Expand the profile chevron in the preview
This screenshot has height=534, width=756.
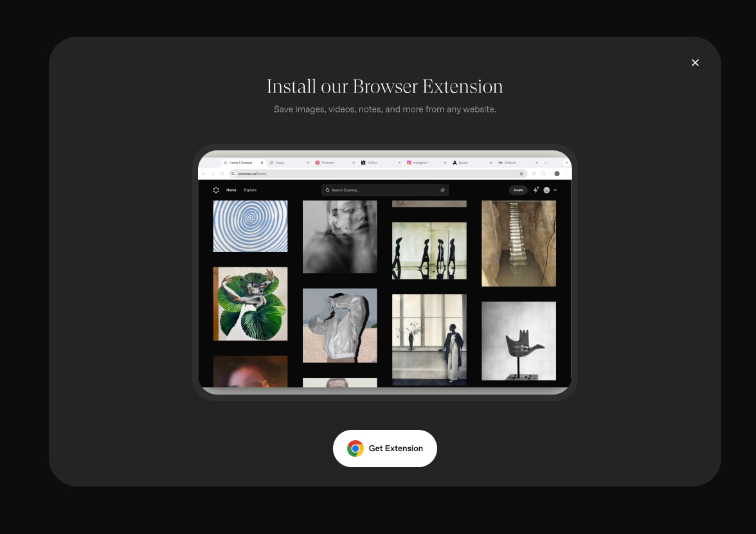(x=555, y=190)
